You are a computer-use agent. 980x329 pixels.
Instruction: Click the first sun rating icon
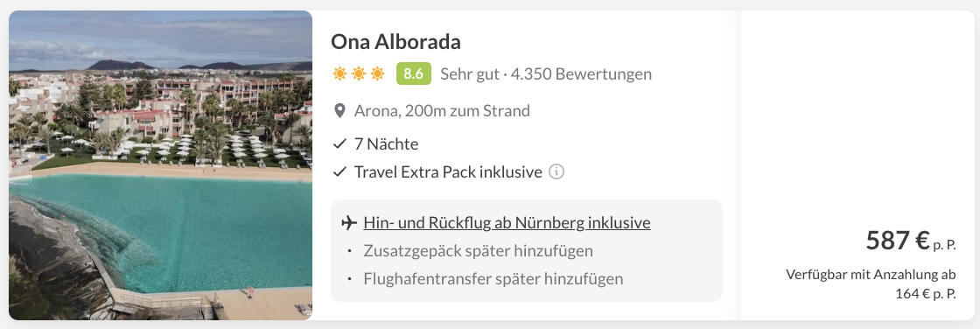[x=339, y=73]
